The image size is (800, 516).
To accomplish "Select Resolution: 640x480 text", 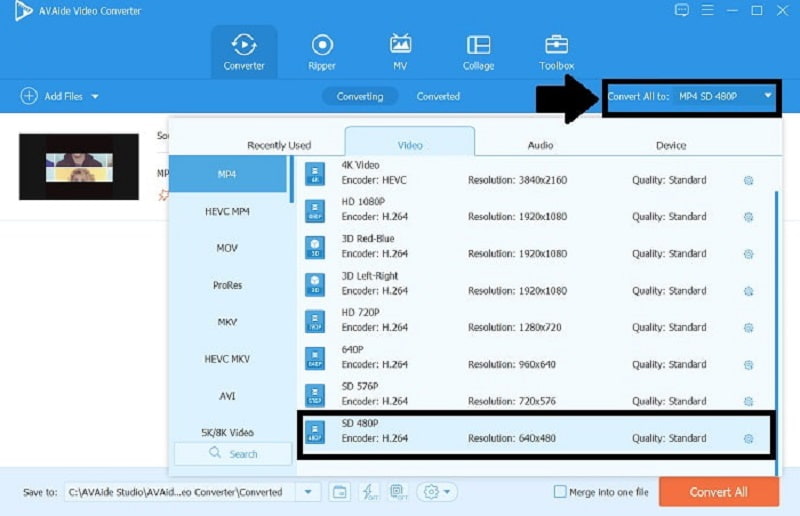I will coord(512,438).
